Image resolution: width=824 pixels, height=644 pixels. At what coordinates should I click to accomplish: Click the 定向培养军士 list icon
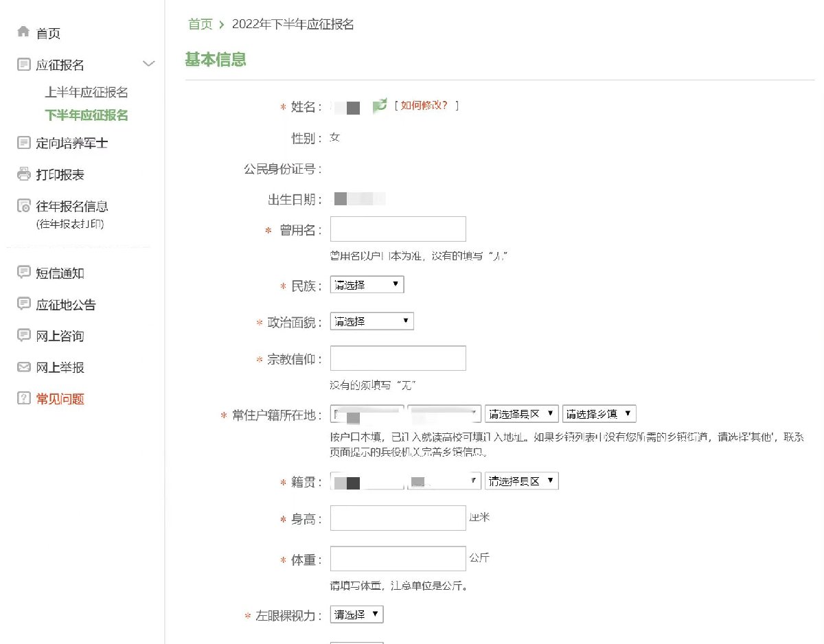pyautogui.click(x=23, y=143)
